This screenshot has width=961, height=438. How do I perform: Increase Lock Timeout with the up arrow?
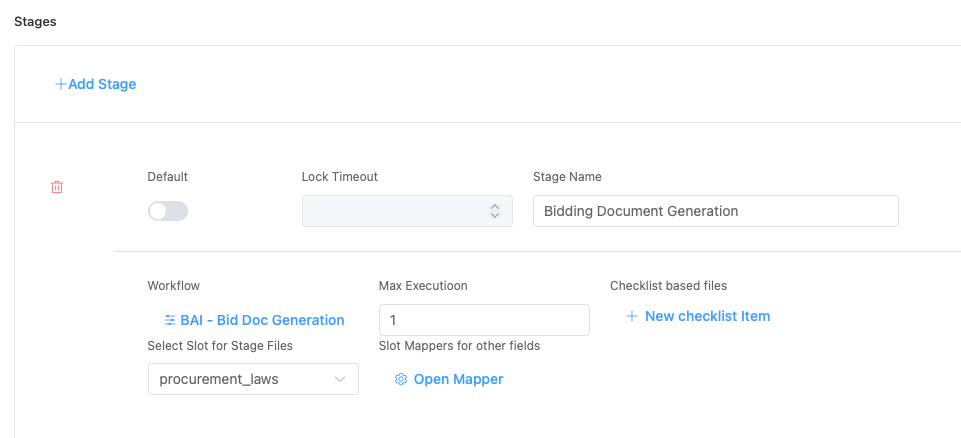495,207
